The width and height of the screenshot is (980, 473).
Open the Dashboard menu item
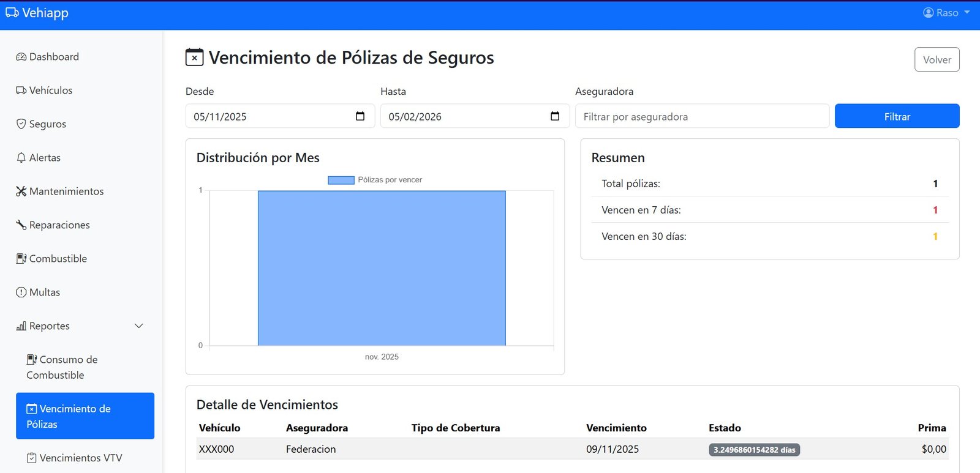point(85,57)
